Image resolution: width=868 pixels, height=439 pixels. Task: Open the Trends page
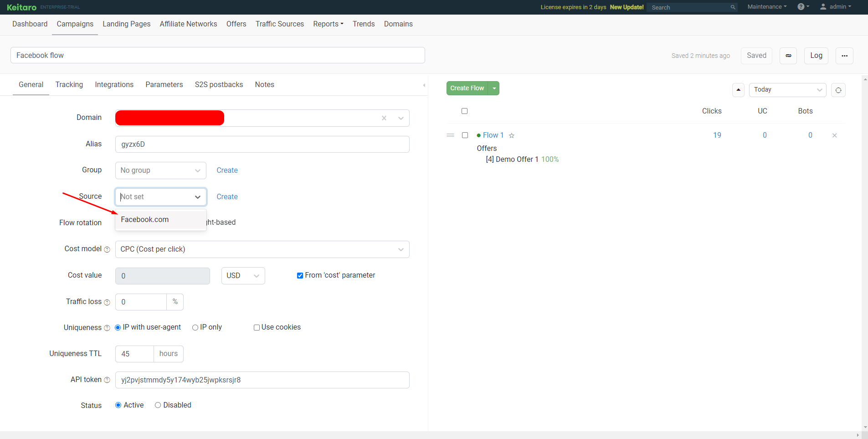(364, 24)
